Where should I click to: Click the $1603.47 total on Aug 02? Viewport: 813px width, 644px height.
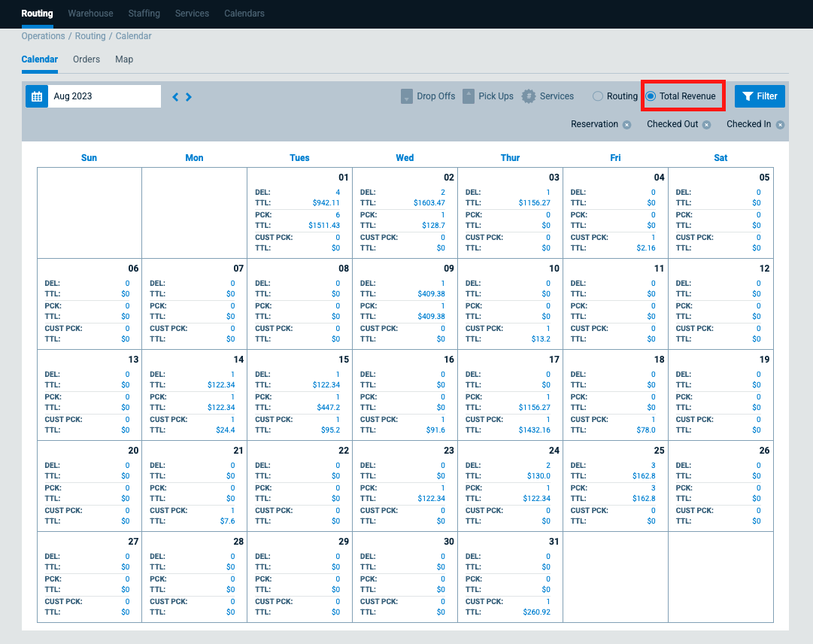[429, 202]
